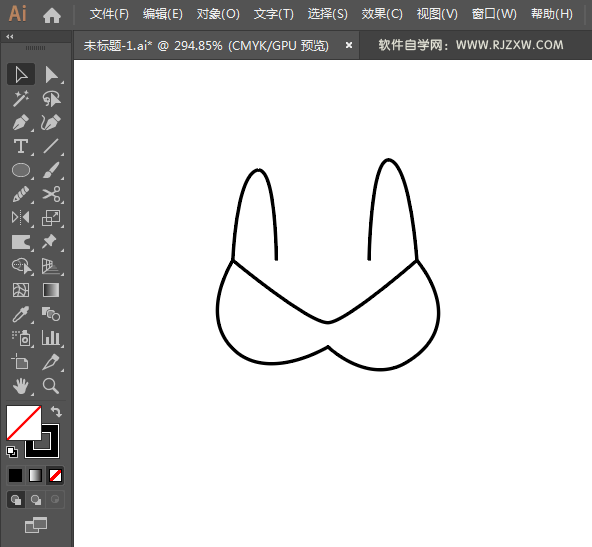Activate the Ellipse tool

(21, 170)
